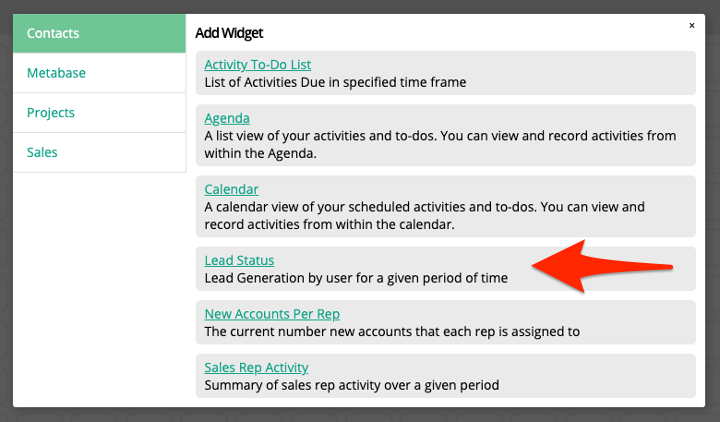The height and width of the screenshot is (422, 720).
Task: Open the Projects widget category
Action: tap(99, 113)
